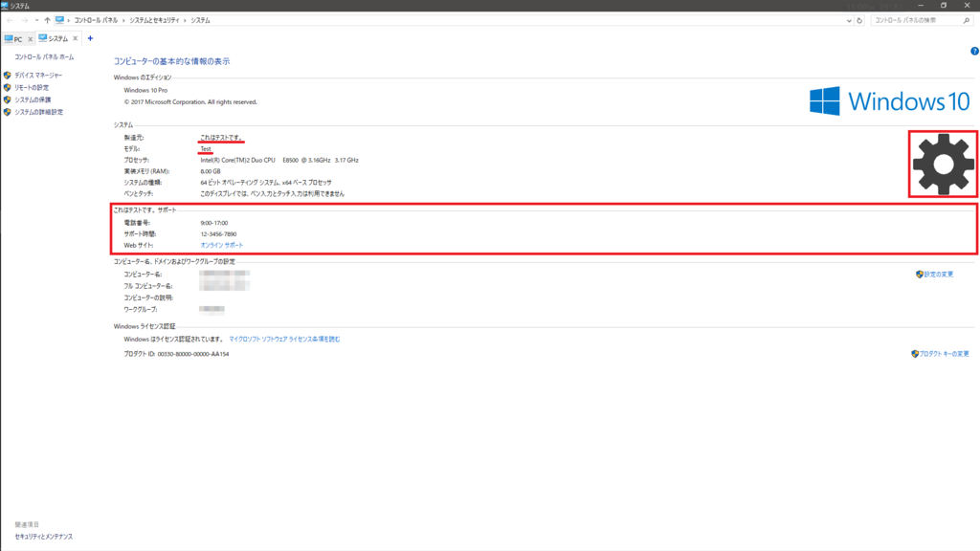Image resolution: width=980 pixels, height=551 pixels.
Task: Click shield icon beside システムの詳細設定
Action: 8,113
